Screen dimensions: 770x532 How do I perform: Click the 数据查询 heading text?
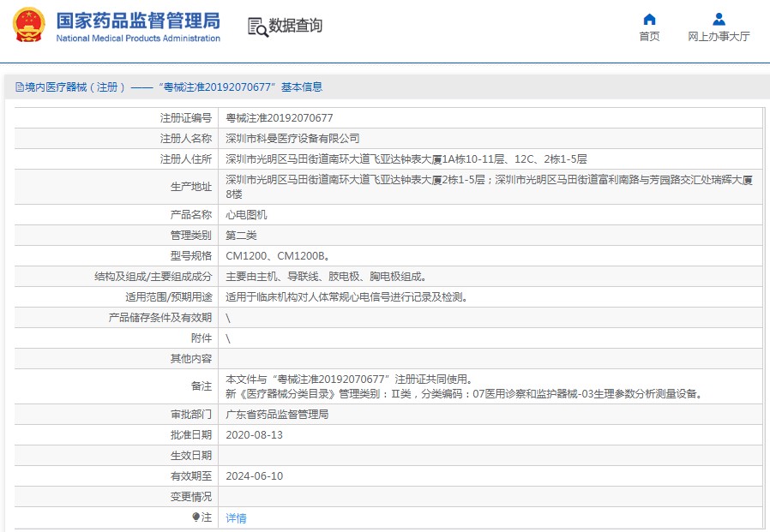[296, 27]
